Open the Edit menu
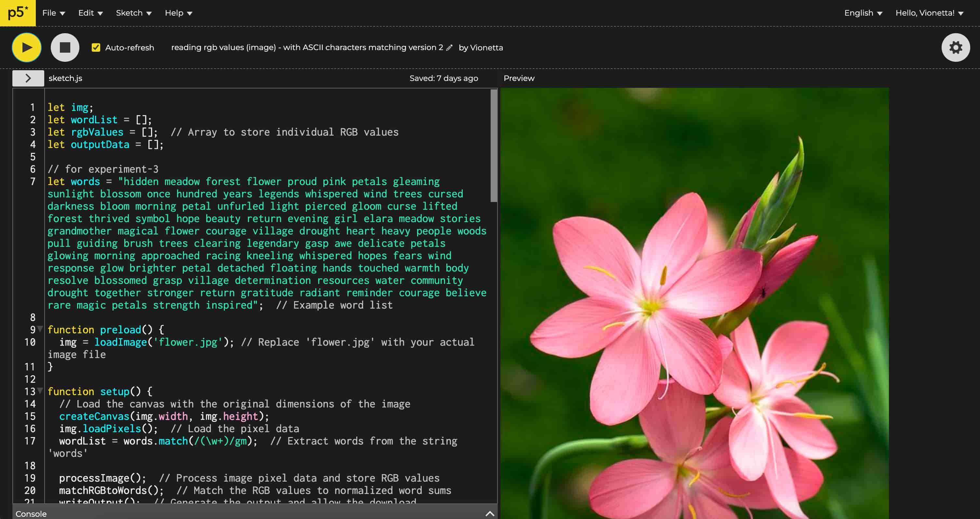 click(x=90, y=13)
